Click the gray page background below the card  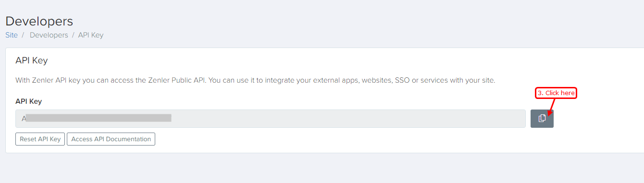click(322, 168)
